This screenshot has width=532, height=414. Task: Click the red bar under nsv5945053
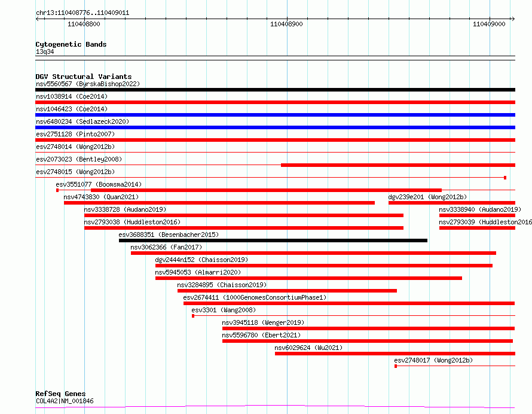(x=309, y=278)
